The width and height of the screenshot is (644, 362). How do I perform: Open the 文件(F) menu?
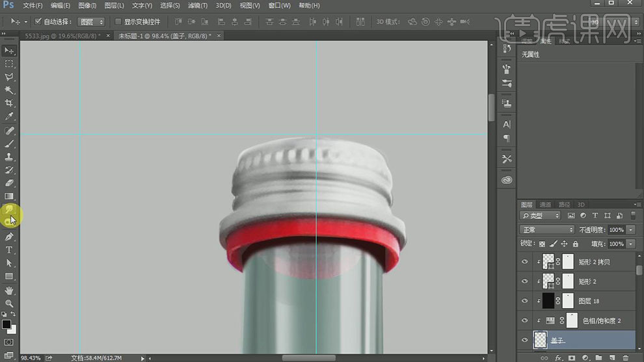pos(33,5)
